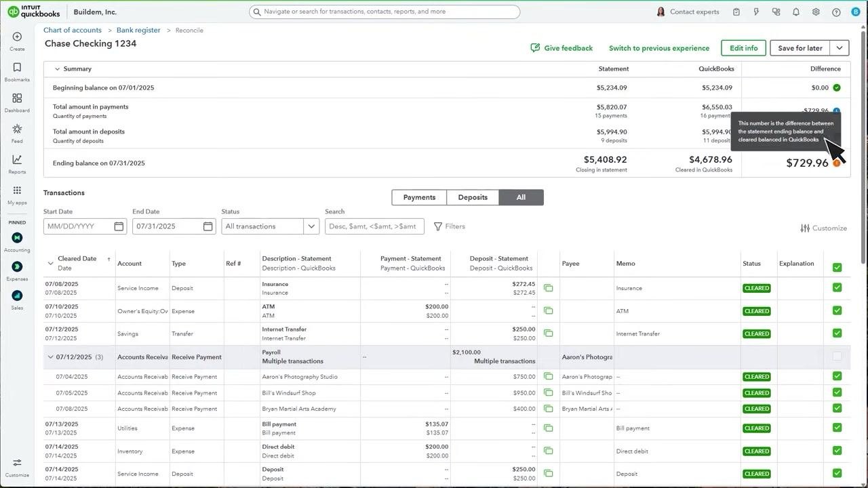Open the Filters button
The width and height of the screenshot is (868, 488).
pos(450,226)
